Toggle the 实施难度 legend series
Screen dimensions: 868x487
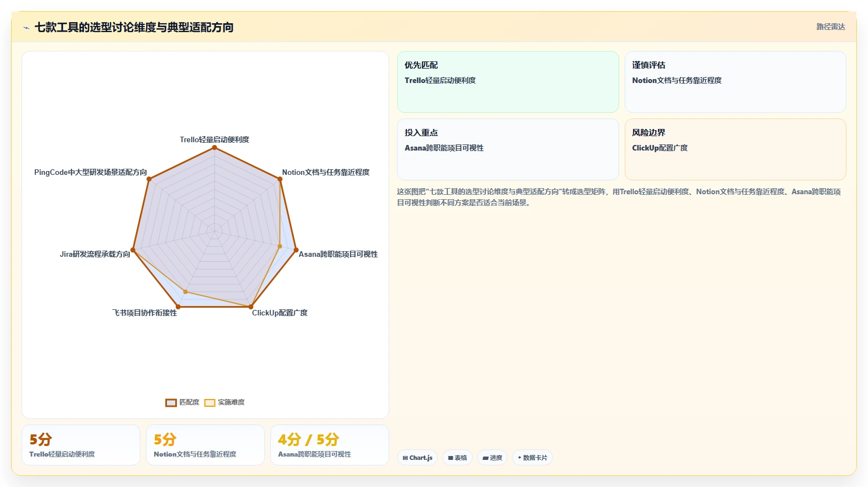[x=224, y=402]
